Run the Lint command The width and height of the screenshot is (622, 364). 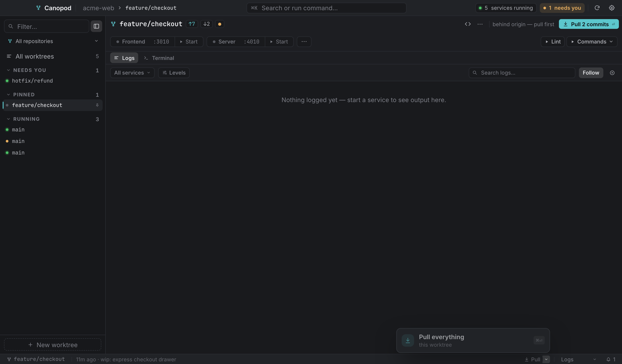[x=553, y=42]
